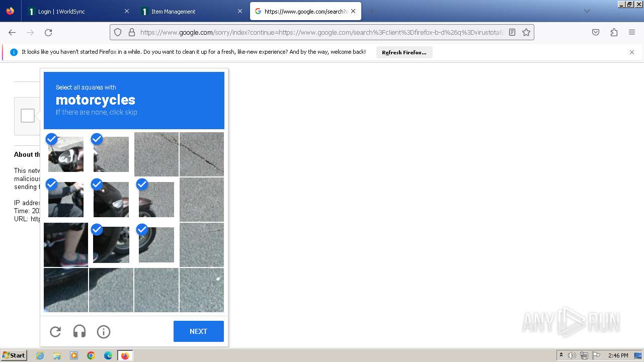Deselect the front wheel tile in third row
Image resolution: width=644 pixels, height=362 pixels.
[x=156, y=245]
